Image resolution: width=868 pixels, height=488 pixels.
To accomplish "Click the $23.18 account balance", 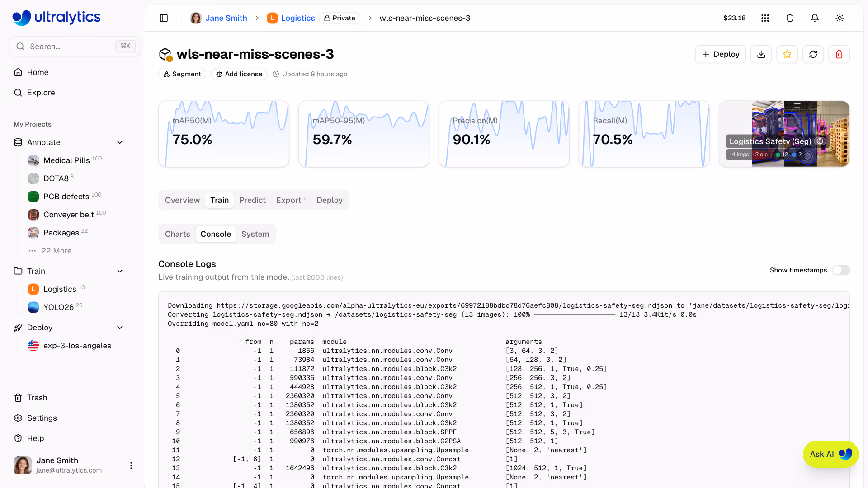I will pos(734,18).
